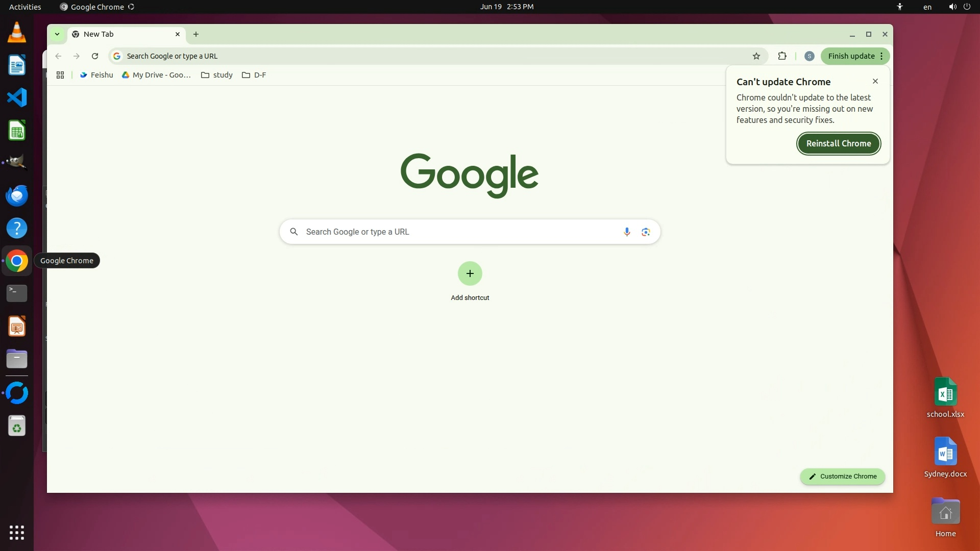Click the Customize Chrome button
980x551 pixels.
[x=842, y=477]
